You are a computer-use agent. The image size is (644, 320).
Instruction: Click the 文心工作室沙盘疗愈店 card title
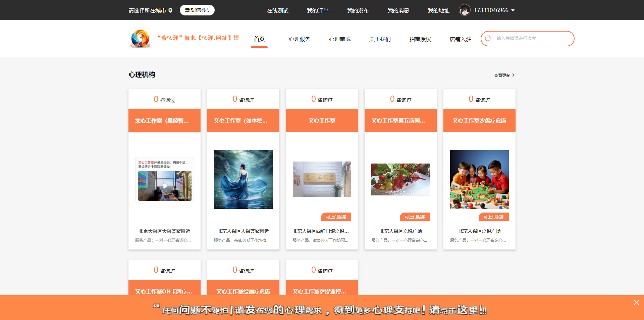479,121
